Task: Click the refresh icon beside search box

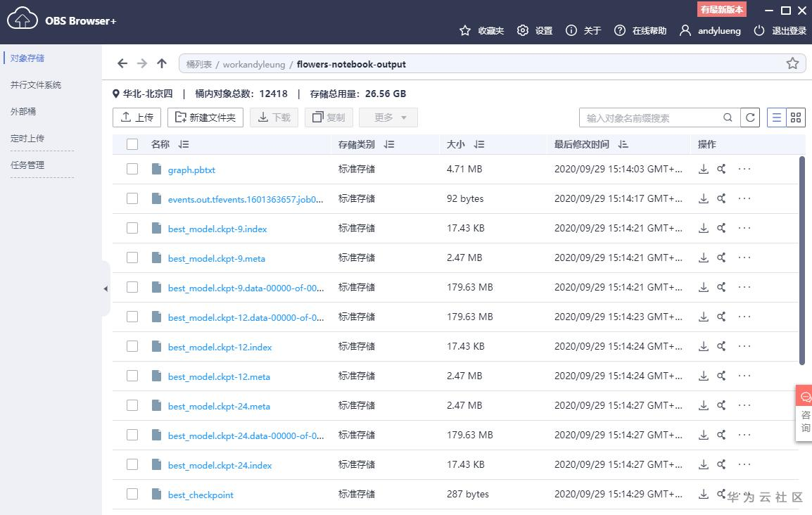Action: (751, 117)
